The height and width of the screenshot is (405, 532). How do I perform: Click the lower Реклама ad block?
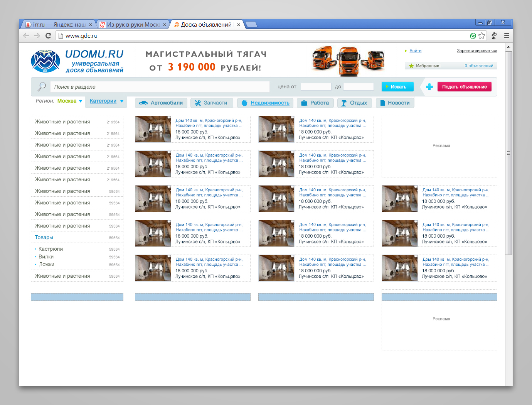(x=439, y=320)
